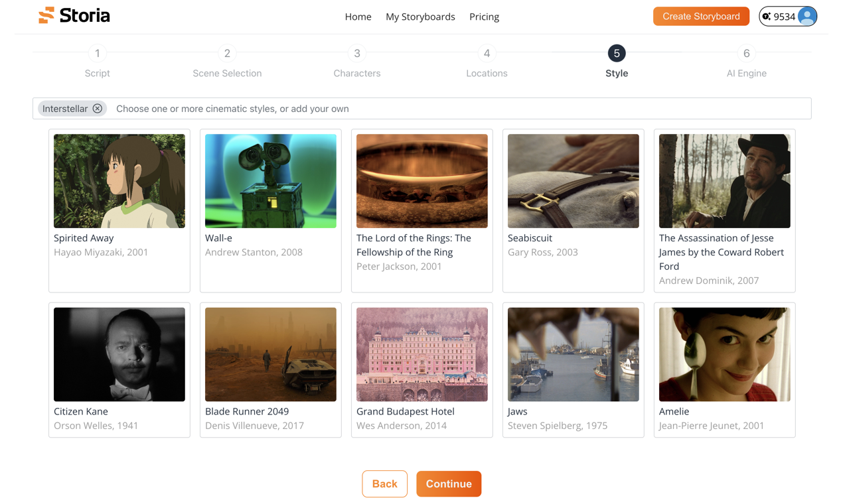Select the Jaws style thumbnail
The width and height of the screenshot is (843, 504).
[574, 354]
